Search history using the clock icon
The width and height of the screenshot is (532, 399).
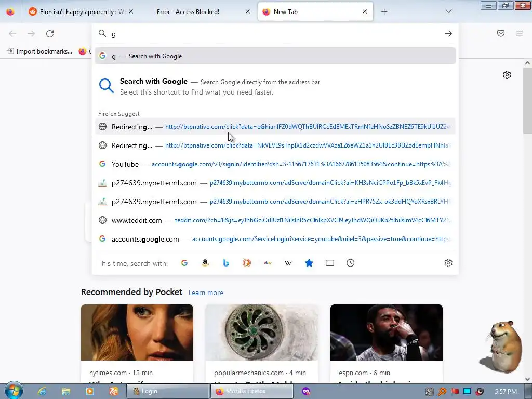(351, 263)
